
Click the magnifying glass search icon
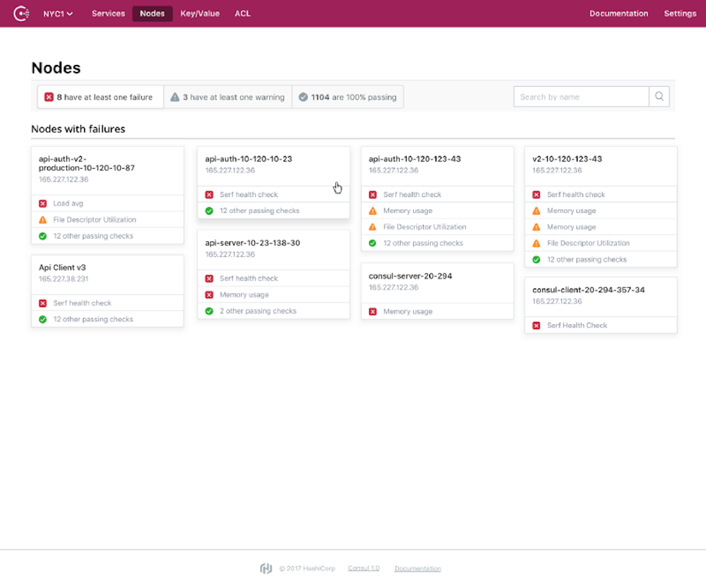click(x=659, y=96)
